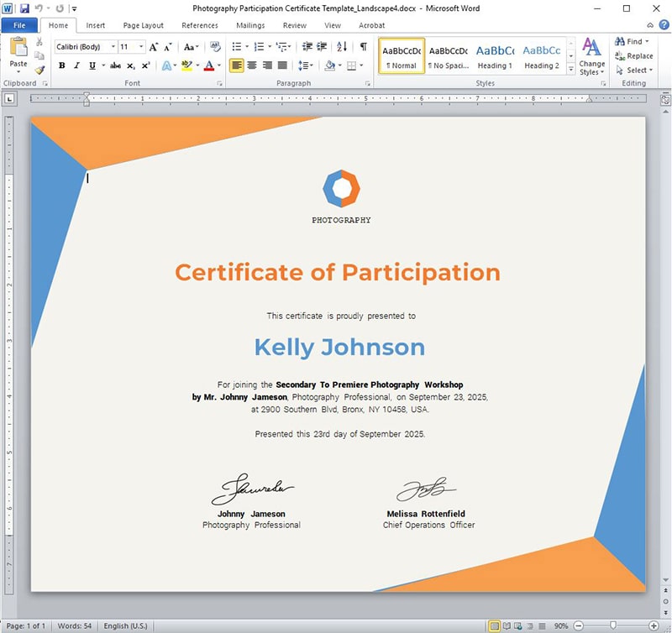This screenshot has width=672, height=633.
Task: Toggle Bold formatting
Action: coord(62,65)
